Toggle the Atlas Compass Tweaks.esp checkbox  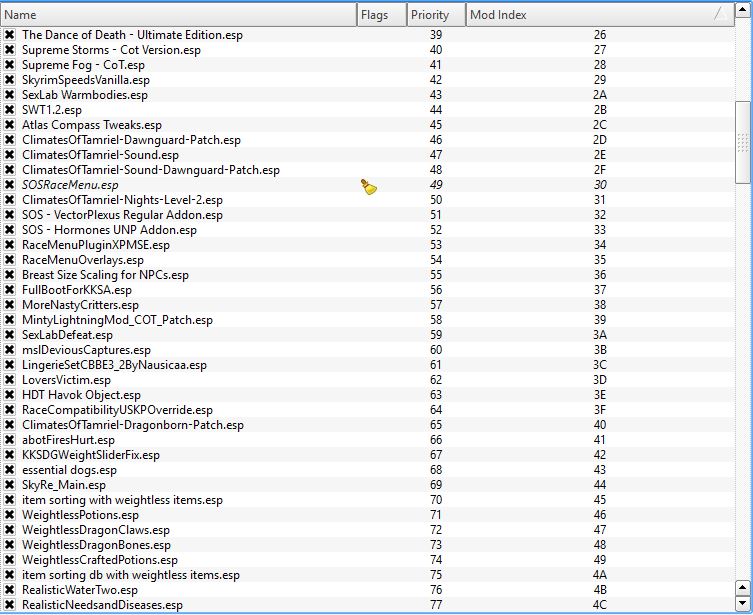tap(10, 125)
